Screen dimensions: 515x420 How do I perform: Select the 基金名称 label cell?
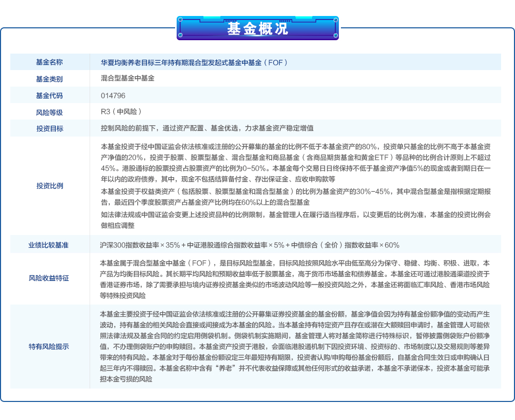49,62
